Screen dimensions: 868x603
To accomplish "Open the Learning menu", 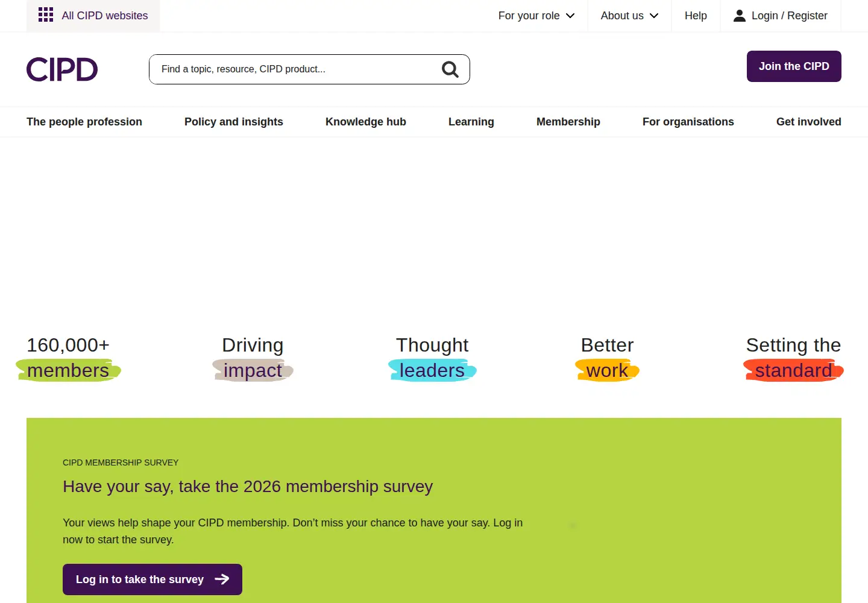I will [x=471, y=122].
